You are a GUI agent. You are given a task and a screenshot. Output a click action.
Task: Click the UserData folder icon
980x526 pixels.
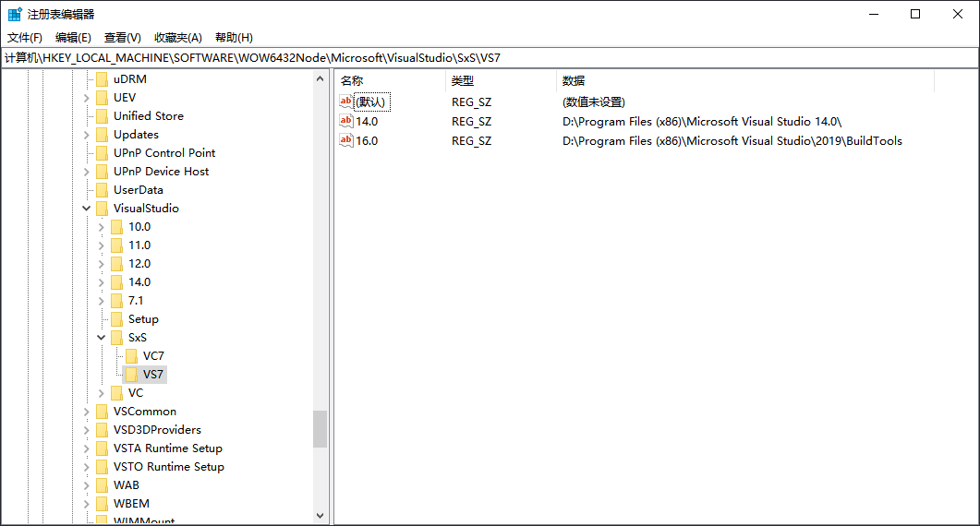[102, 190]
